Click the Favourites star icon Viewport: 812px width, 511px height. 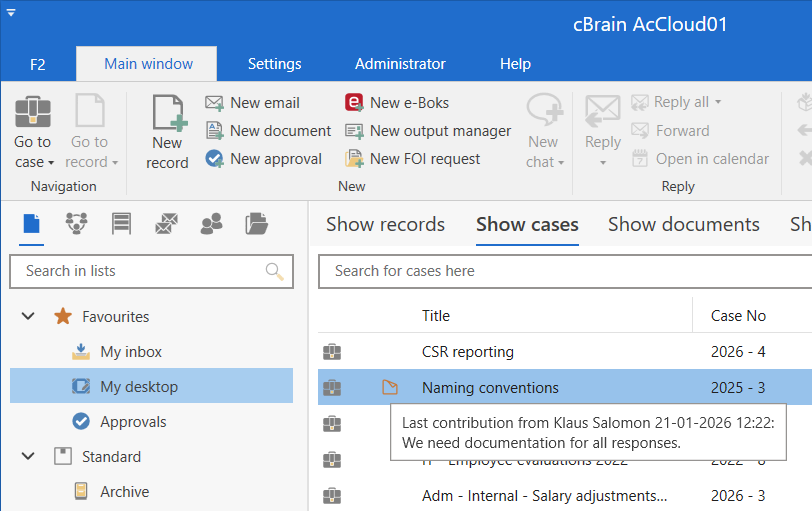click(x=63, y=316)
